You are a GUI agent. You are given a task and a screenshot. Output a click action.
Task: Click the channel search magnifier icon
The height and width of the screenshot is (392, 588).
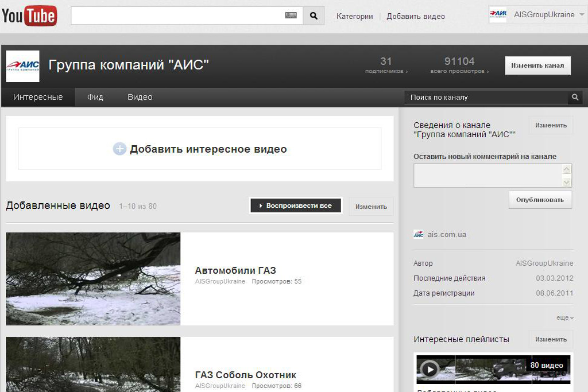(x=575, y=98)
